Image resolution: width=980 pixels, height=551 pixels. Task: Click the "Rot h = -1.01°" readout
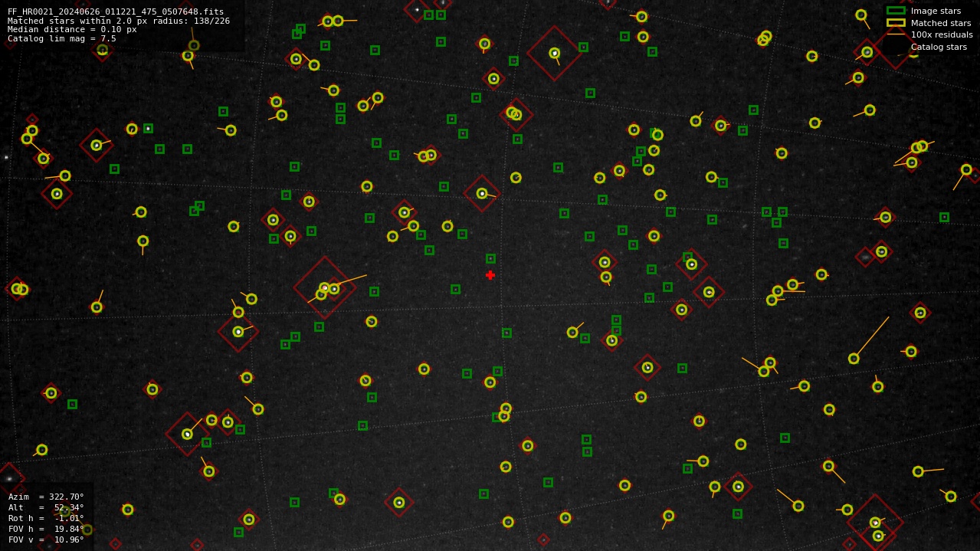pyautogui.click(x=46, y=518)
